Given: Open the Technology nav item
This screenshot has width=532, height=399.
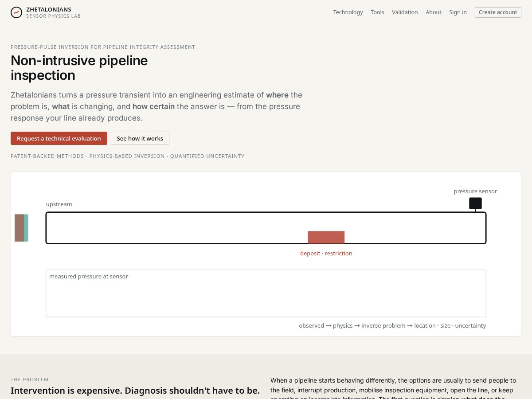Looking at the screenshot, I should [348, 12].
